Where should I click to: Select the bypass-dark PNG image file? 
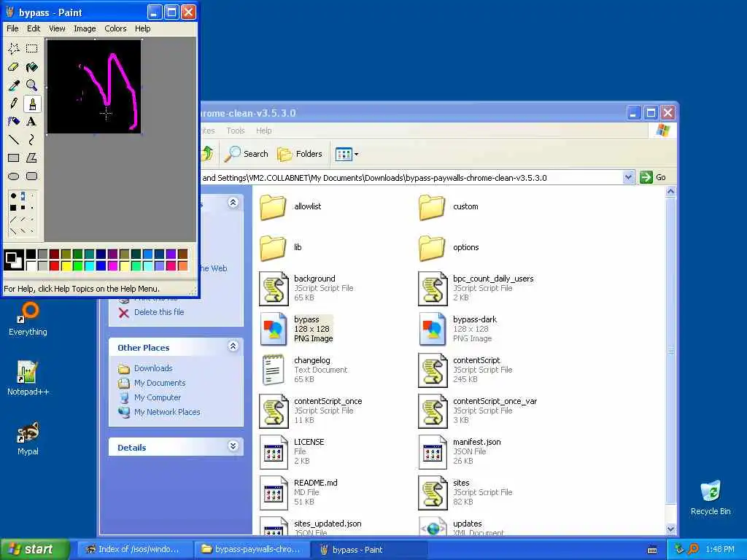coord(458,329)
